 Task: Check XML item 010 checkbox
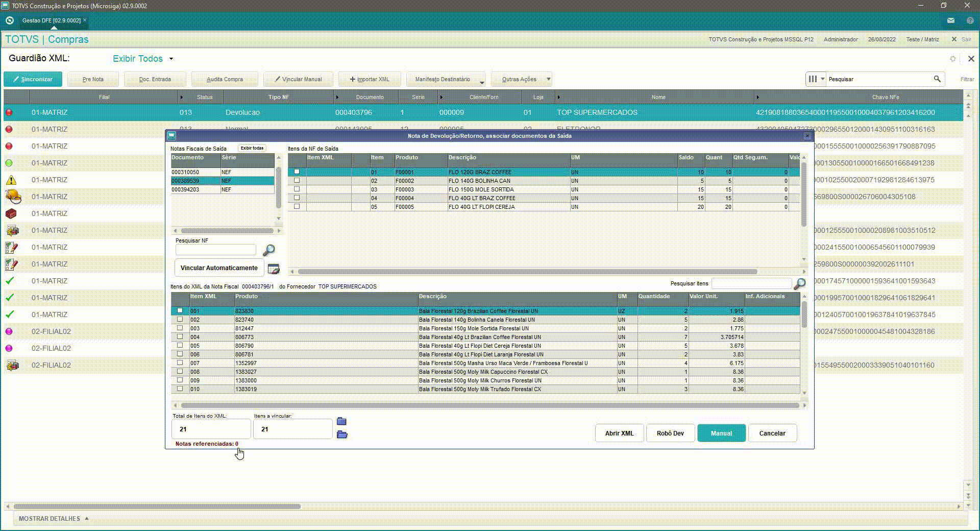(180, 389)
